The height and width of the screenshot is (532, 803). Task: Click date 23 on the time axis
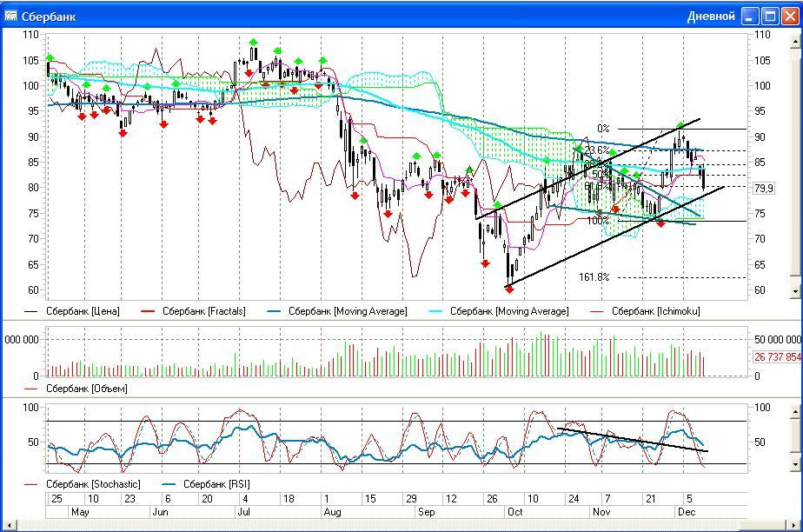coord(130,499)
